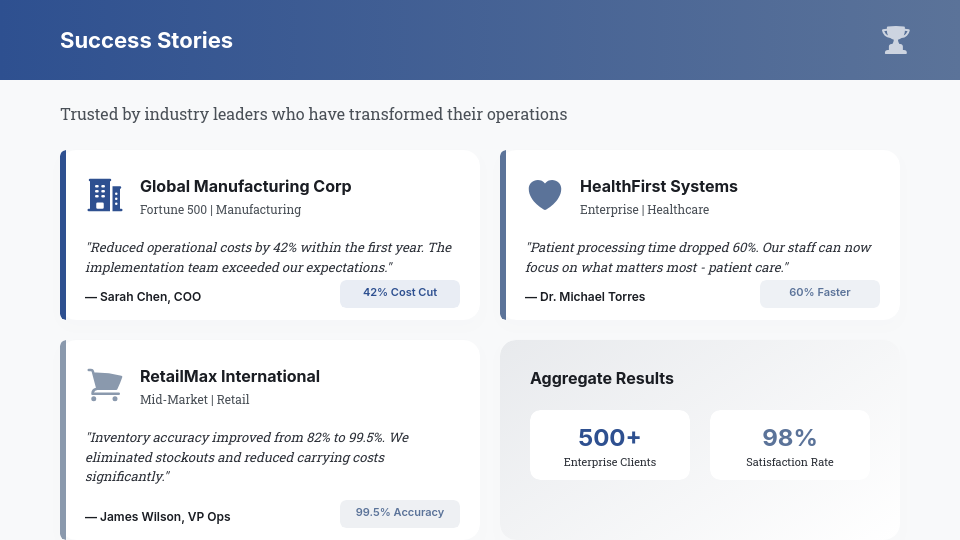Click the Aggregate Results heading
This screenshot has height=540, width=960.
click(x=602, y=378)
